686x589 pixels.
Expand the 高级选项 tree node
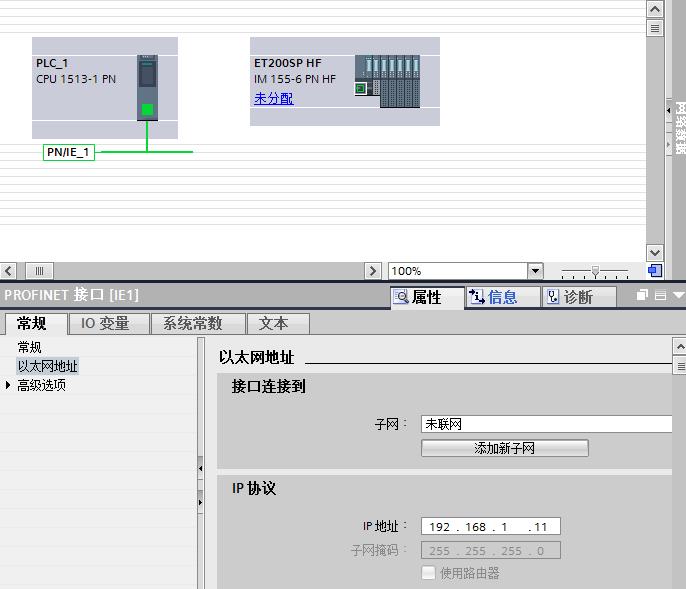tap(8, 386)
